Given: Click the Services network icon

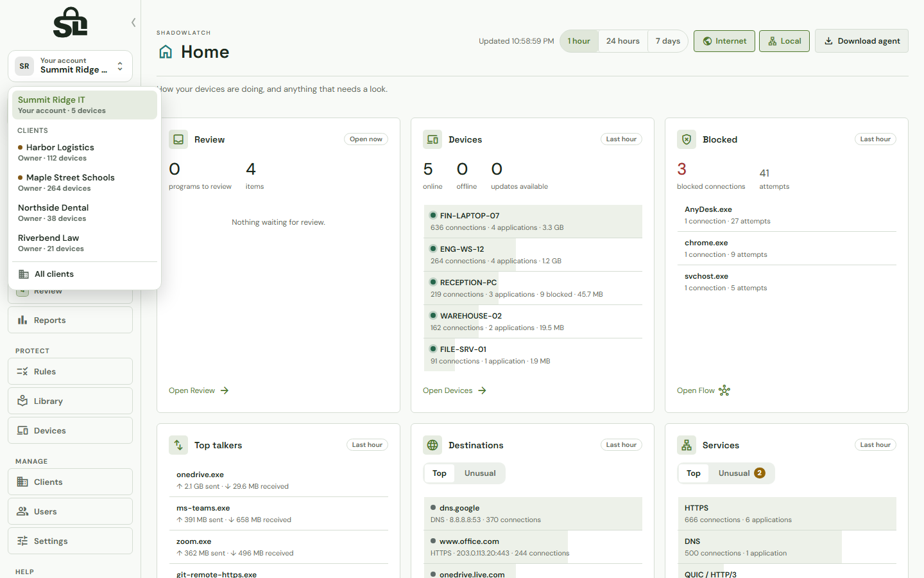Looking at the screenshot, I should (x=687, y=445).
